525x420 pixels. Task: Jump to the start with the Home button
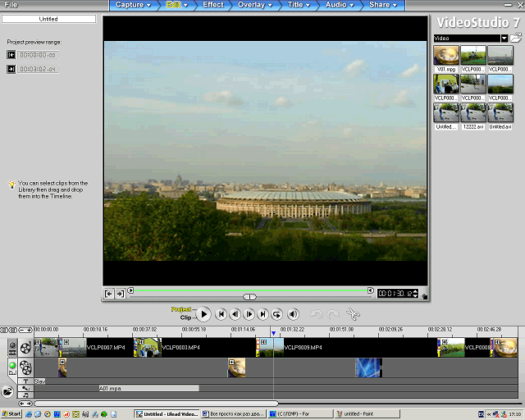pos(220,314)
